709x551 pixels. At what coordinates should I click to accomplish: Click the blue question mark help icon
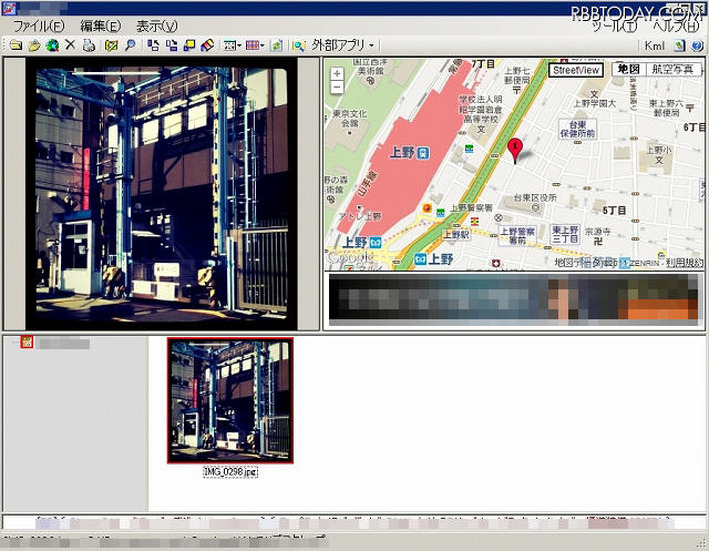(697, 45)
